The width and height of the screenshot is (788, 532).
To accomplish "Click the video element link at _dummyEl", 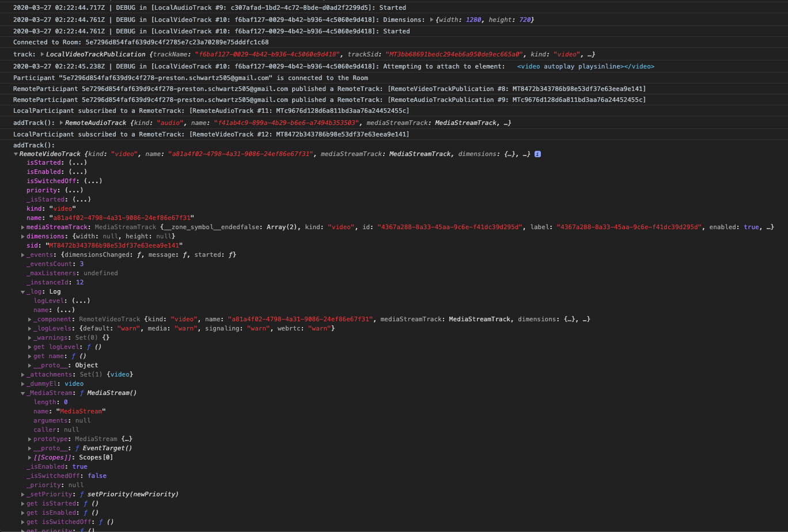I will click(x=74, y=383).
